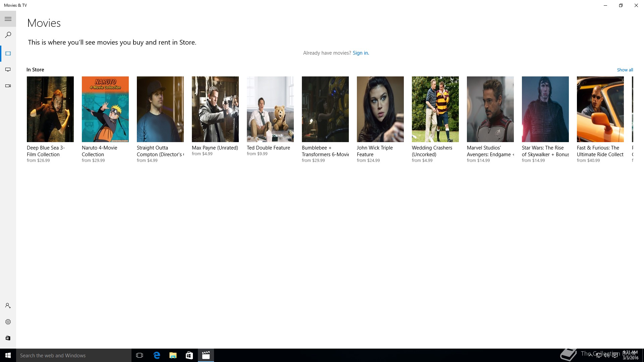Restore down the Movies & TV window
Screen dimensions: 644x362
click(621, 5)
